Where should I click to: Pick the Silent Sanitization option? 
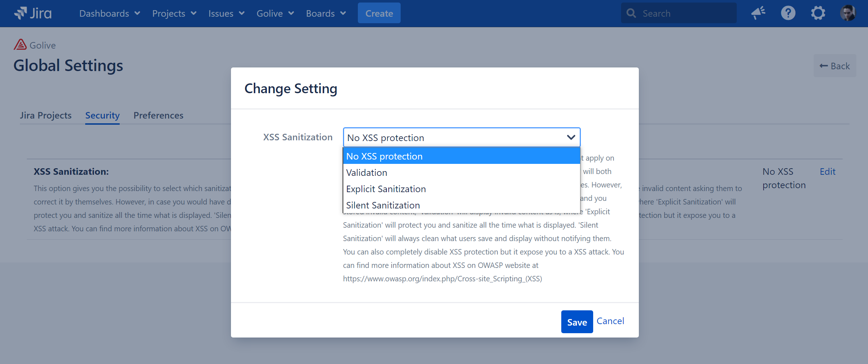click(383, 205)
